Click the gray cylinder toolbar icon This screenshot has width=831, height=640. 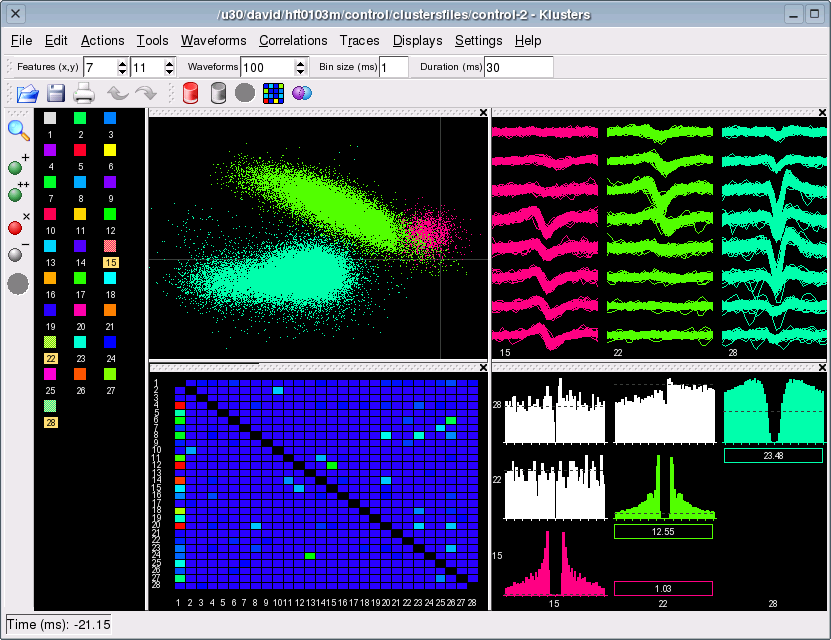218,93
